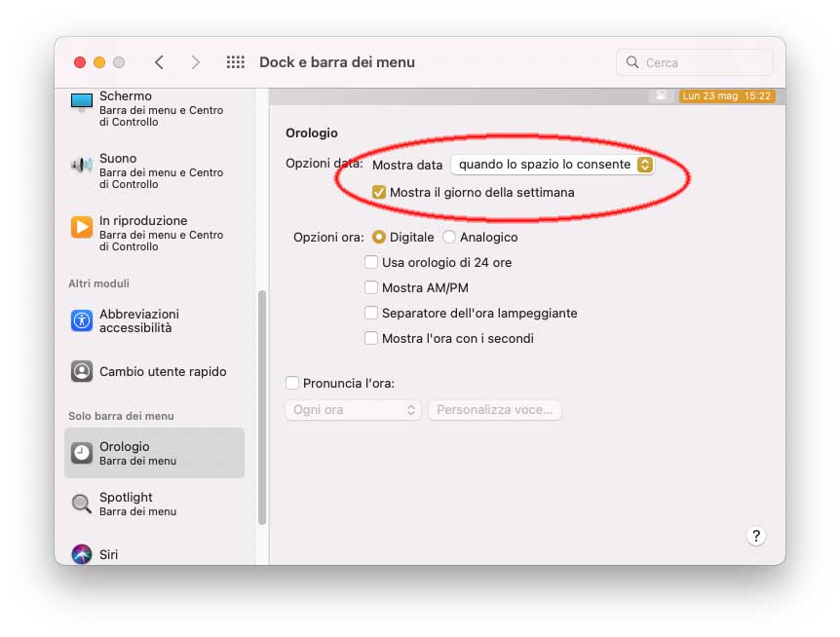Select Spotlight label in sidebar
Screen dimensions: 840x637
[126, 498]
